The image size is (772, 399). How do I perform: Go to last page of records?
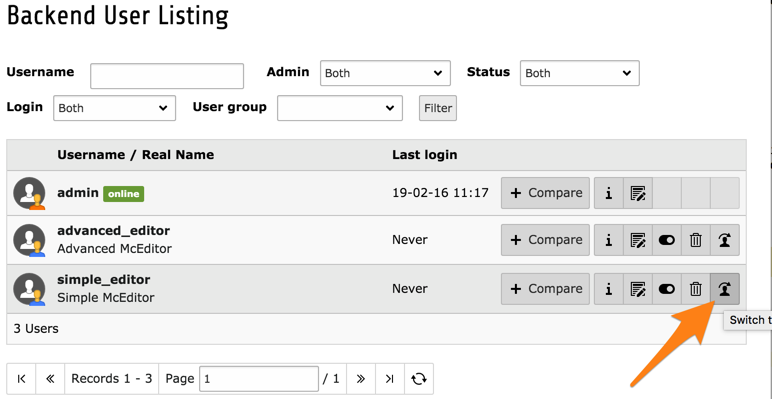tap(390, 378)
